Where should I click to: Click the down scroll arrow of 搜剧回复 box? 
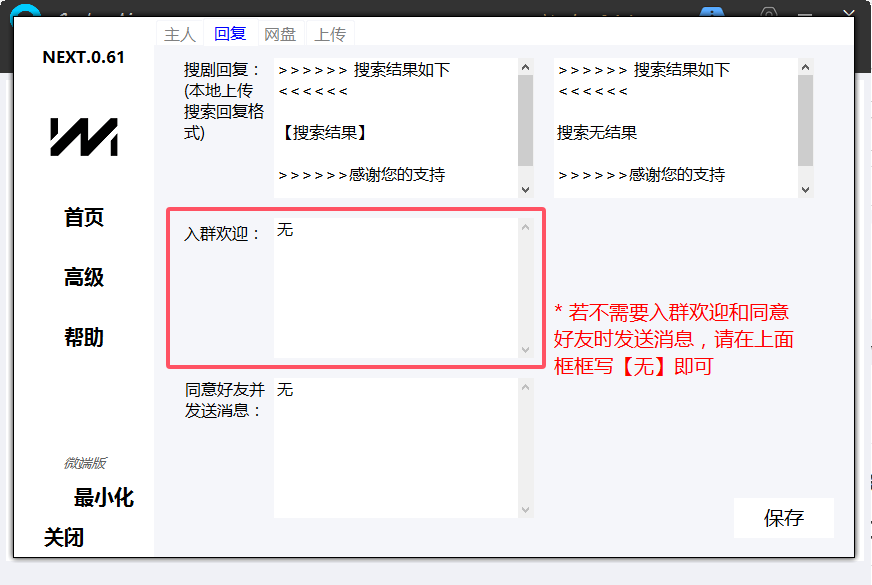coord(524,188)
